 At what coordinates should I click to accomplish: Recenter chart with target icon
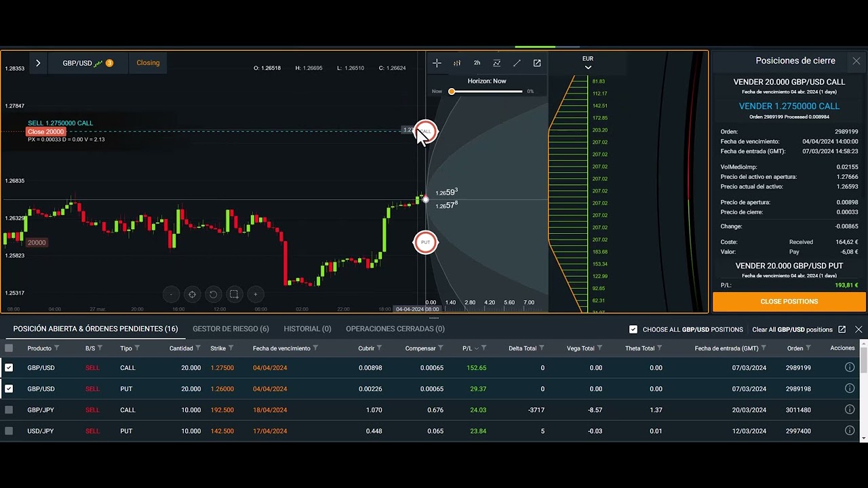(x=192, y=294)
